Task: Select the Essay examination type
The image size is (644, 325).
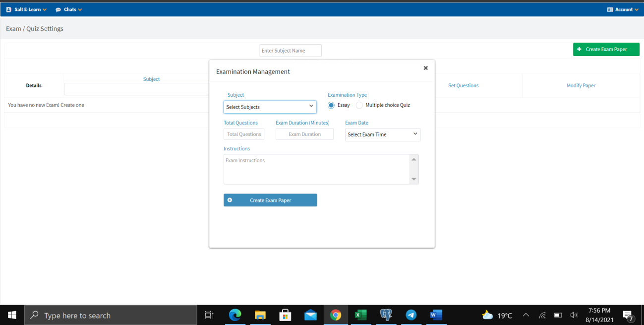Action: point(331,105)
